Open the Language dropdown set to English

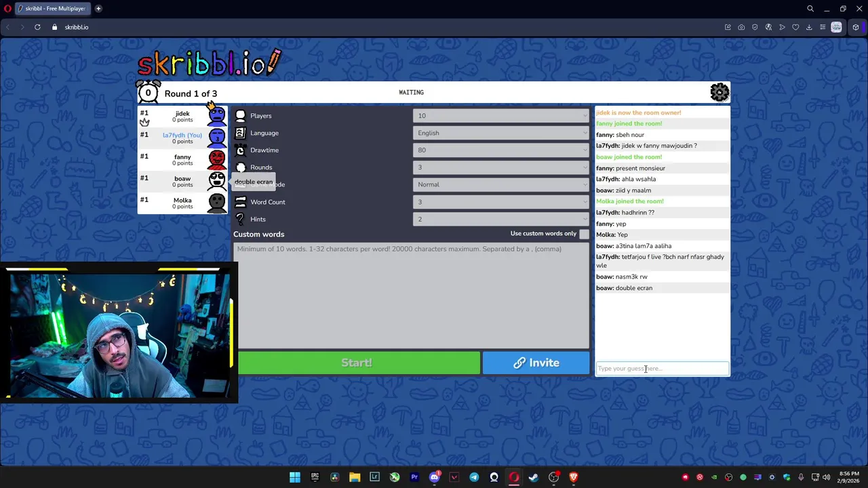click(x=500, y=133)
